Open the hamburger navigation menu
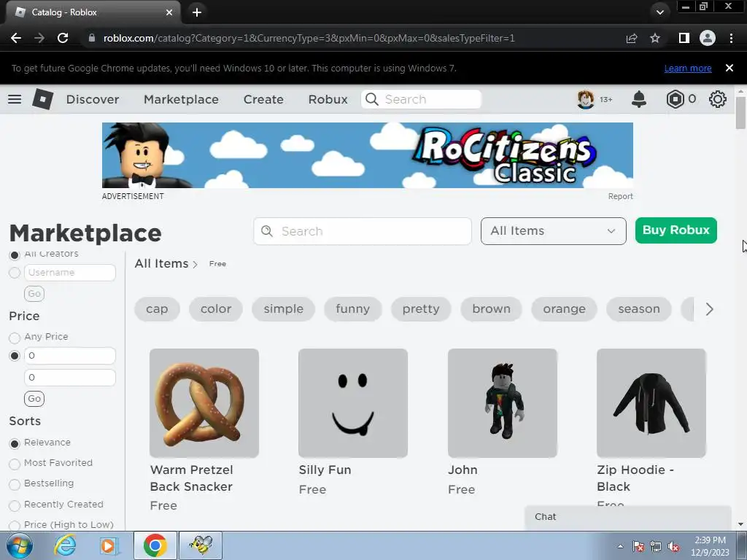This screenshot has height=560, width=747. coord(15,99)
